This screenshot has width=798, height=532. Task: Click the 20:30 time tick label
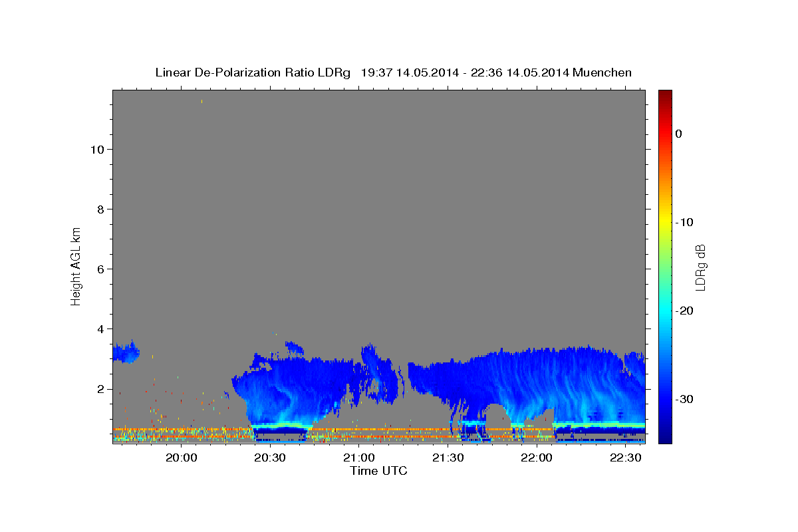tap(269, 458)
